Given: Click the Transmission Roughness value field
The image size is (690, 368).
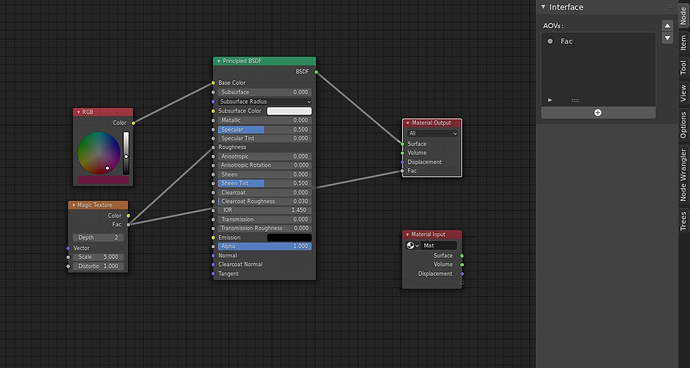Looking at the screenshot, I should (x=265, y=228).
